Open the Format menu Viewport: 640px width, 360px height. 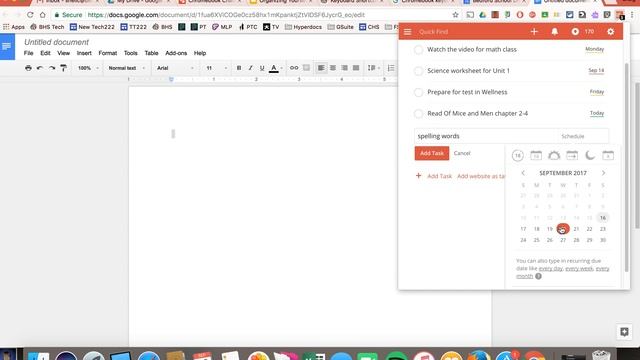108,53
